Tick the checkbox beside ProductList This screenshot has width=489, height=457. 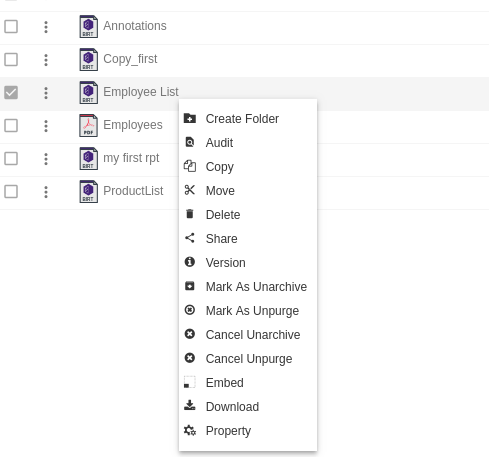[x=11, y=191]
